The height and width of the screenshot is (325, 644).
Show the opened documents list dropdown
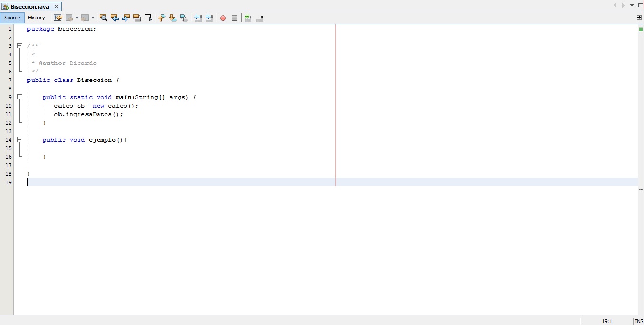(632, 5)
